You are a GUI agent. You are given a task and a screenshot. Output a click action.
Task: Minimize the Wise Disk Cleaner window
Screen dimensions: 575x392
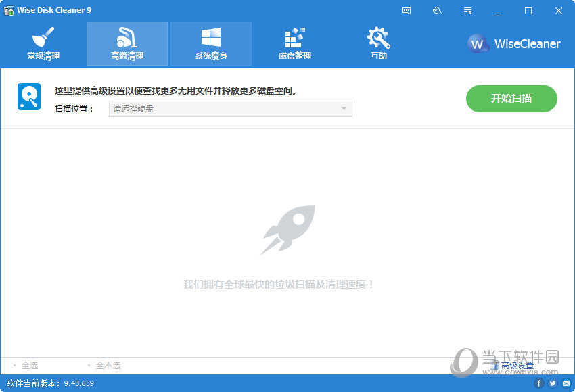pos(498,11)
